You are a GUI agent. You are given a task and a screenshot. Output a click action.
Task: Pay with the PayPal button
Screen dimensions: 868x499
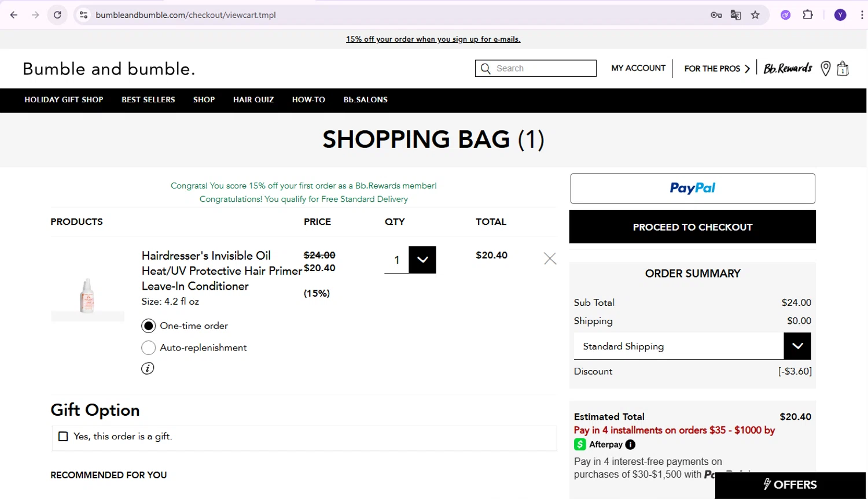692,188
